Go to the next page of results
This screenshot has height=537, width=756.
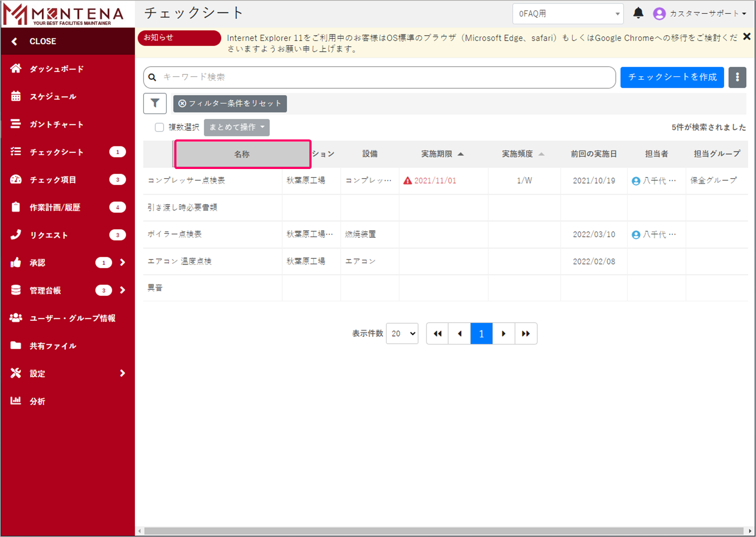pos(503,333)
